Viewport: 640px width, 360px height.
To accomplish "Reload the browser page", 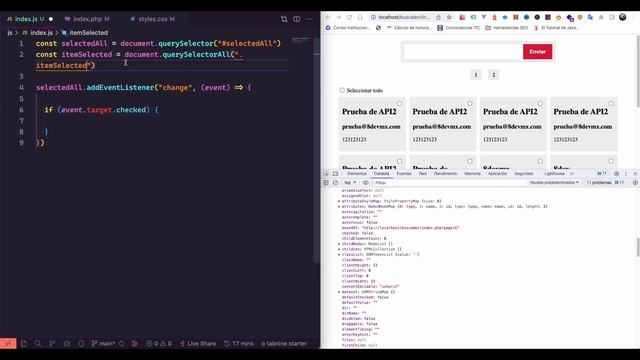I will coord(349,17).
